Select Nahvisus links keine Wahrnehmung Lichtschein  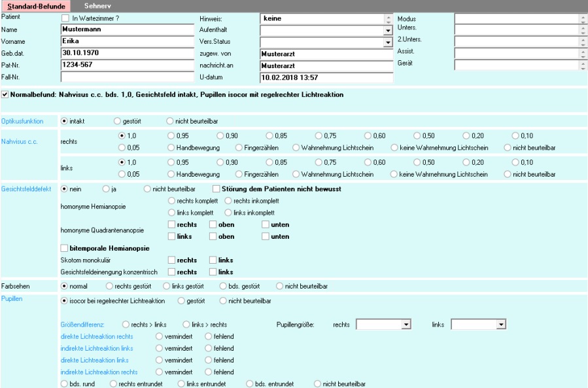(394, 175)
